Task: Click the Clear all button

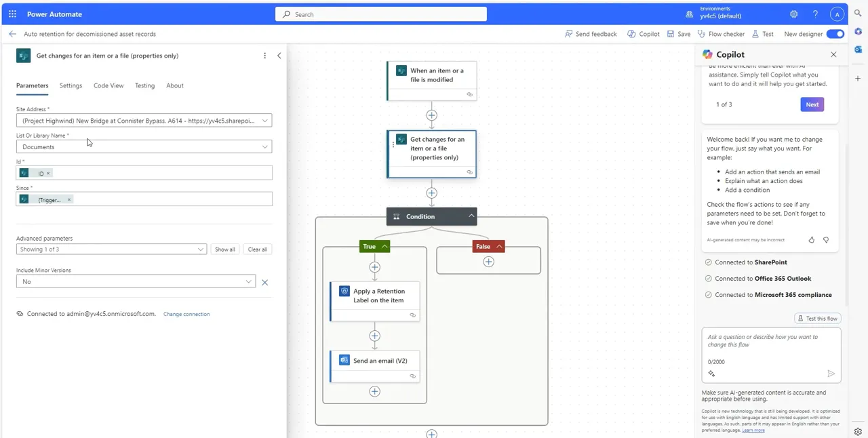Action: tap(258, 250)
